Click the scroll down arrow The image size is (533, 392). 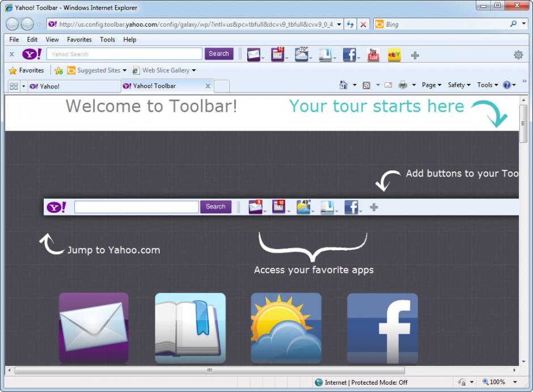point(523,361)
